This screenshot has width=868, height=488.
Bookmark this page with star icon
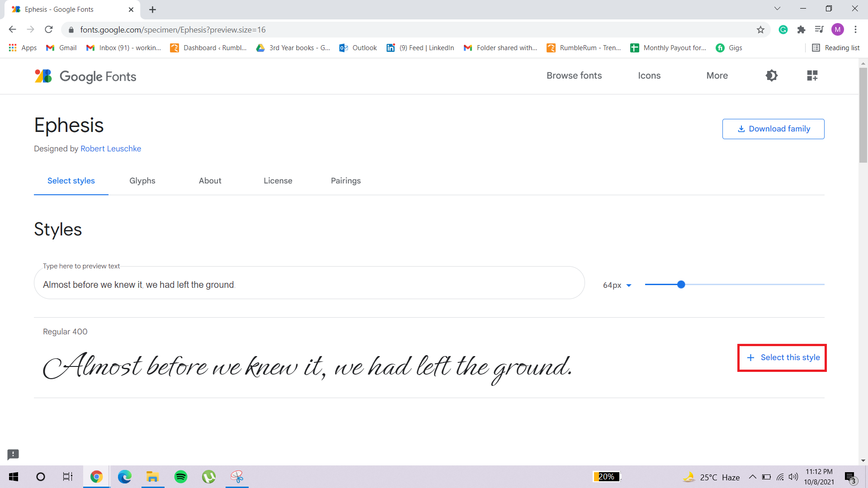tap(760, 29)
